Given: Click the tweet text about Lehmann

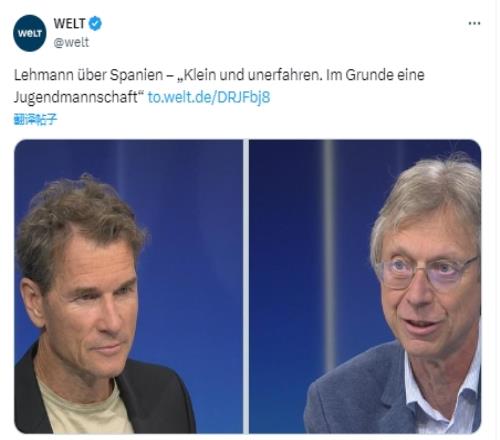Looking at the screenshot, I should point(219,86).
